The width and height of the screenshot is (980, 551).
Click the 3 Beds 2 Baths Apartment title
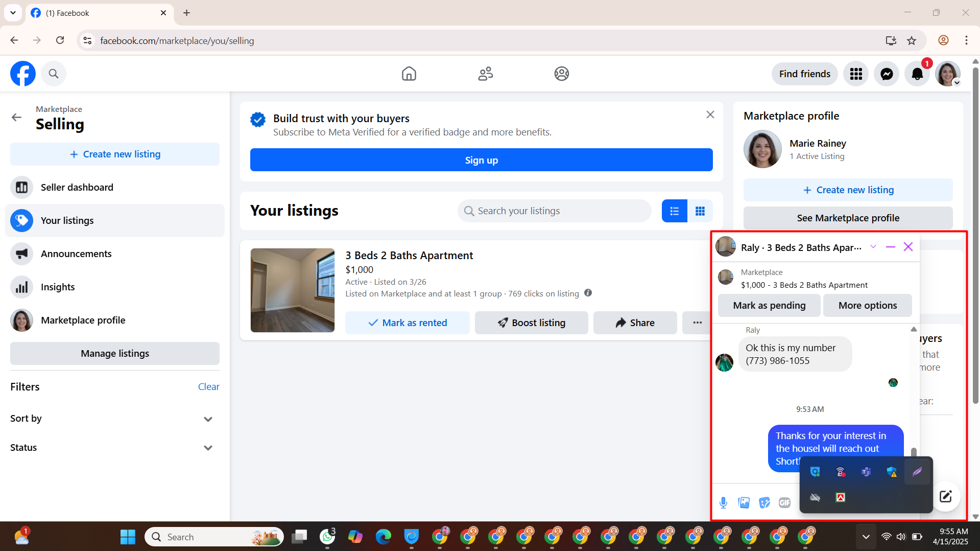[x=409, y=255]
